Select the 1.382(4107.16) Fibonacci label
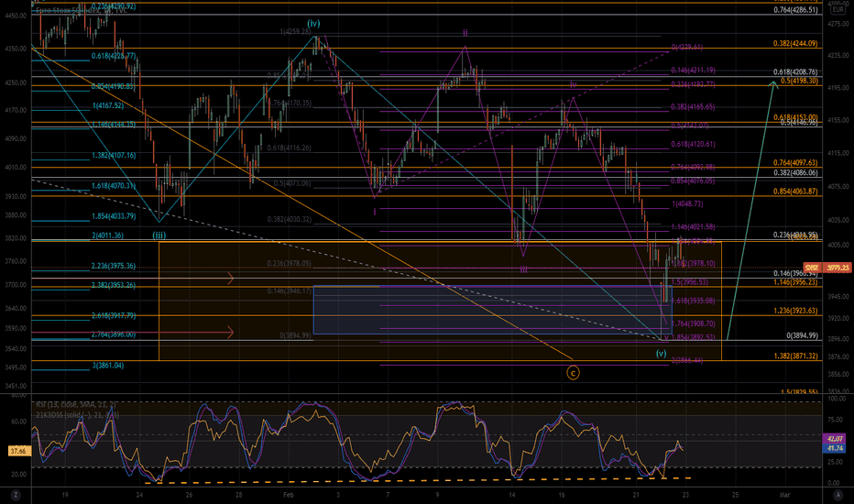Image resolution: width=854 pixels, height=504 pixels. coord(114,155)
